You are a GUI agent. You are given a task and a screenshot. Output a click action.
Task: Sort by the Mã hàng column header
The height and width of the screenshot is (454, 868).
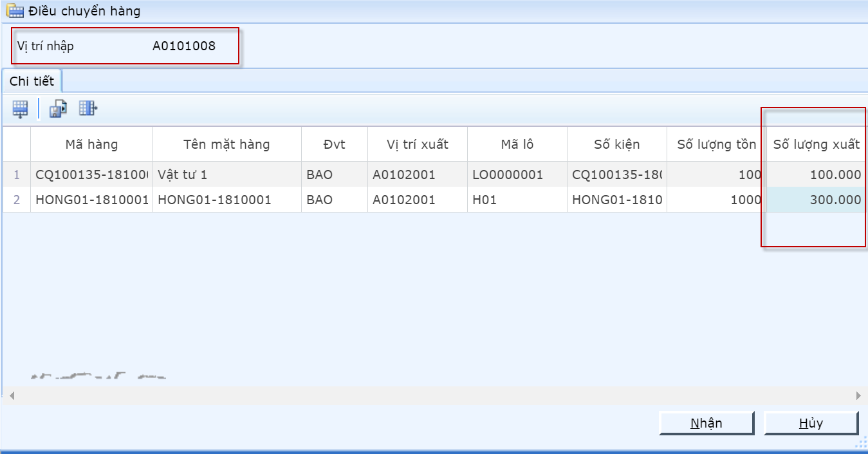click(91, 144)
